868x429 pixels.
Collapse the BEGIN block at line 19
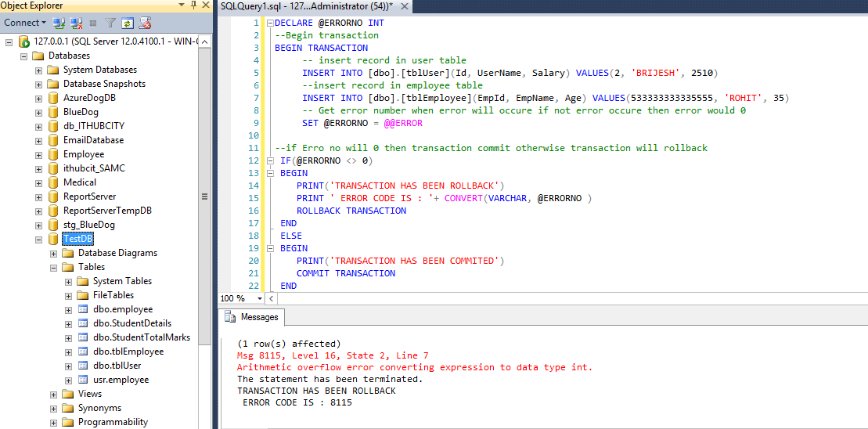tap(270, 248)
